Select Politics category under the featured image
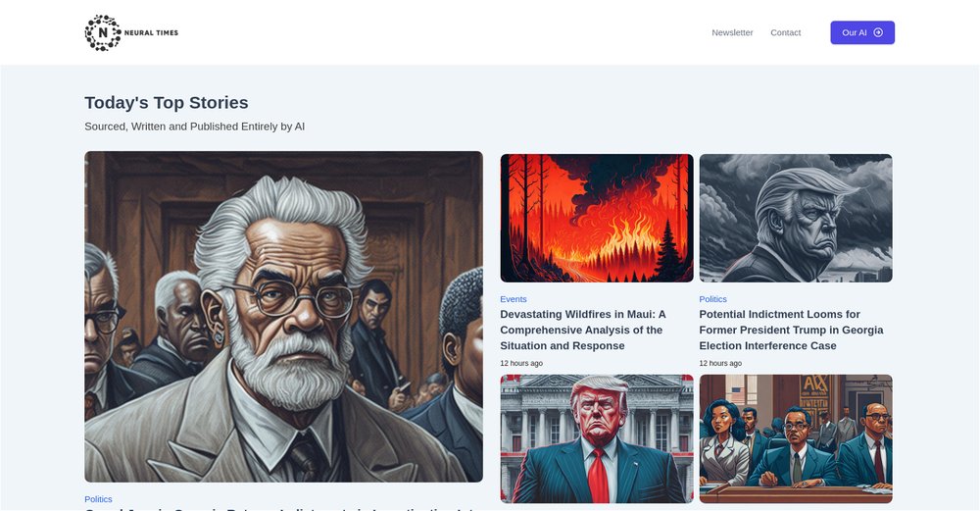 (98, 499)
